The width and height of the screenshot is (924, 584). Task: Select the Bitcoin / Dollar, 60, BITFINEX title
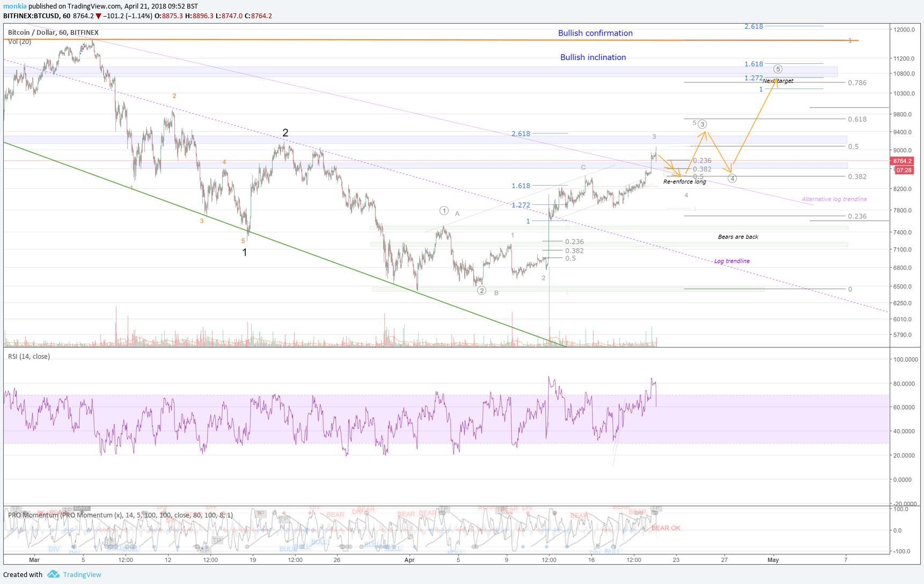coord(53,33)
